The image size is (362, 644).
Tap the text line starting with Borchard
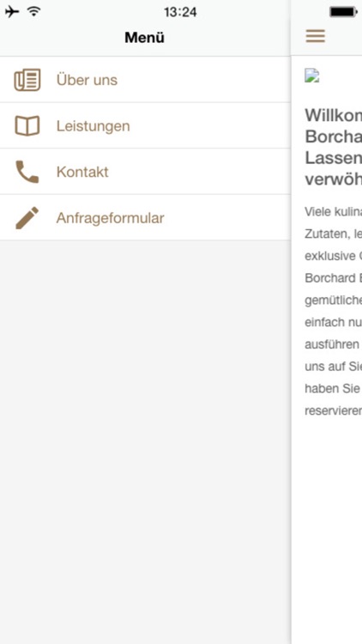tap(334, 278)
